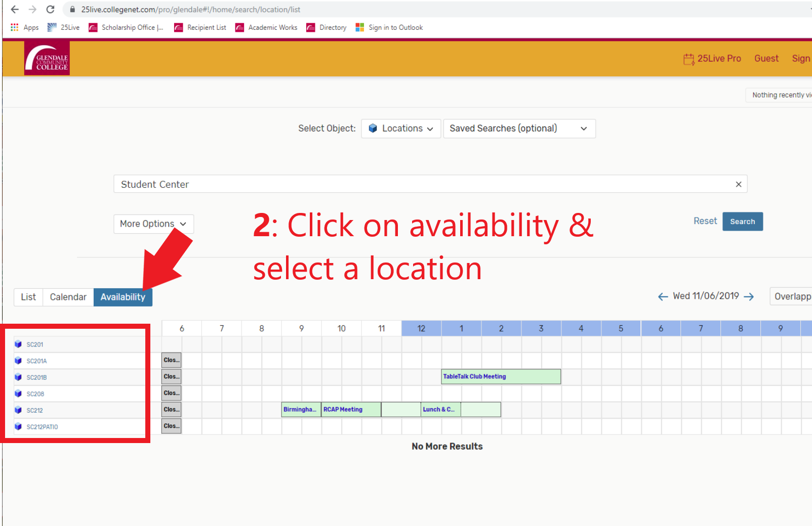Open the Sign in to Outlook bookmark
Image resolution: width=812 pixels, height=526 pixels.
[x=389, y=27]
